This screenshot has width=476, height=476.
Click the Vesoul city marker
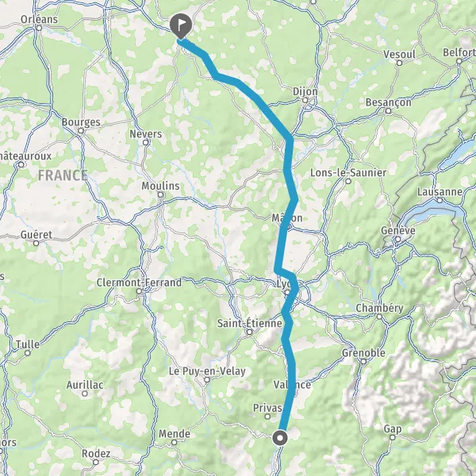pyautogui.click(x=400, y=63)
